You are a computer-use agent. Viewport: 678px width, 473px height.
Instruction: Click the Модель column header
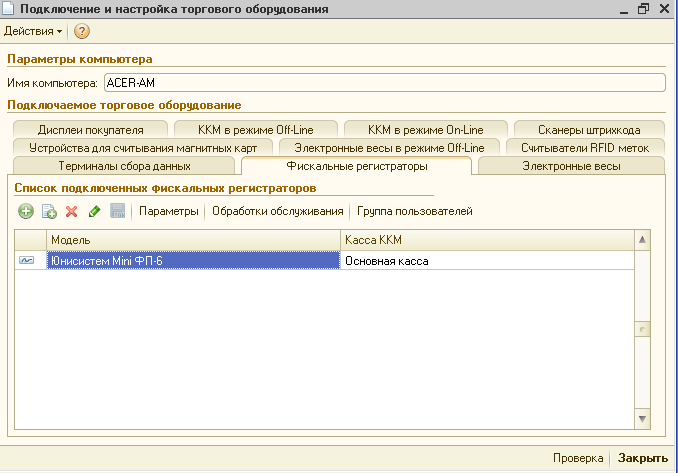click(190, 241)
